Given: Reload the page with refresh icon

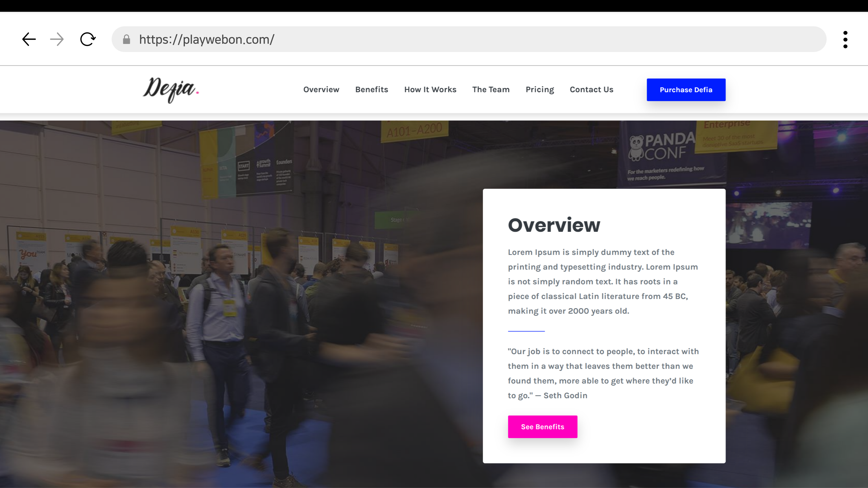Looking at the screenshot, I should [88, 39].
